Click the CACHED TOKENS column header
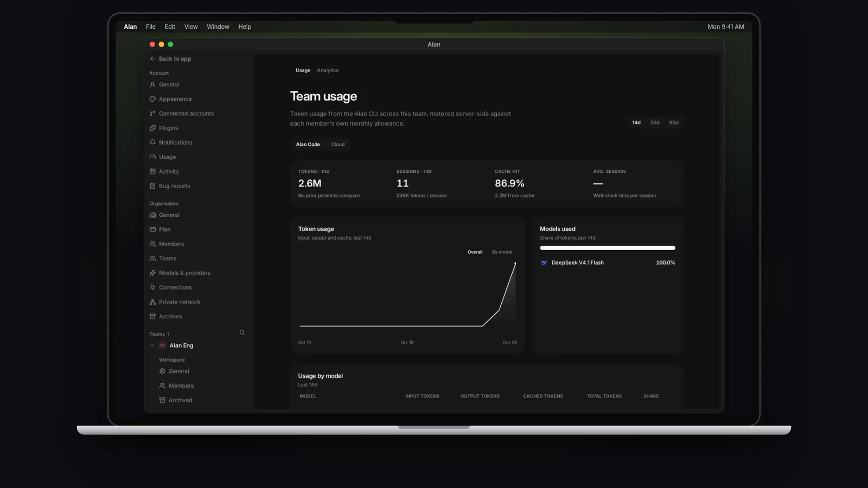Viewport: 868px width, 488px height. (x=543, y=396)
